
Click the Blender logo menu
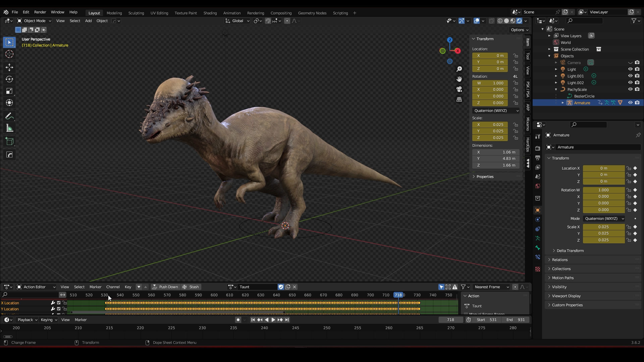tap(6, 12)
